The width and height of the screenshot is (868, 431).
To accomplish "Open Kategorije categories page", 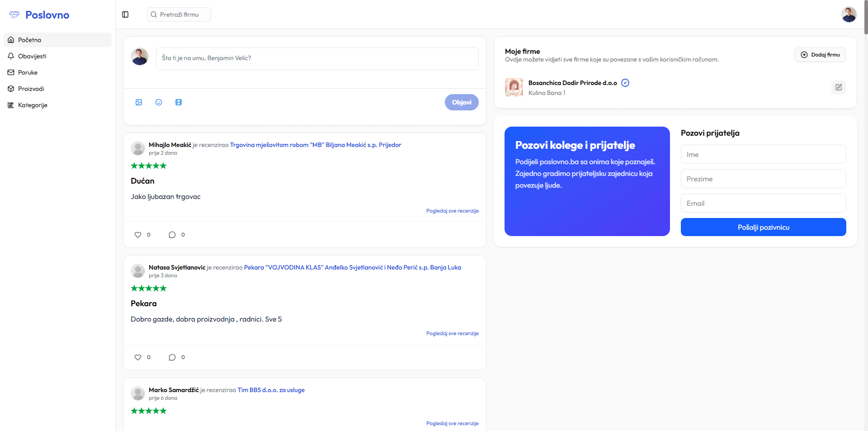I will 57,105.
